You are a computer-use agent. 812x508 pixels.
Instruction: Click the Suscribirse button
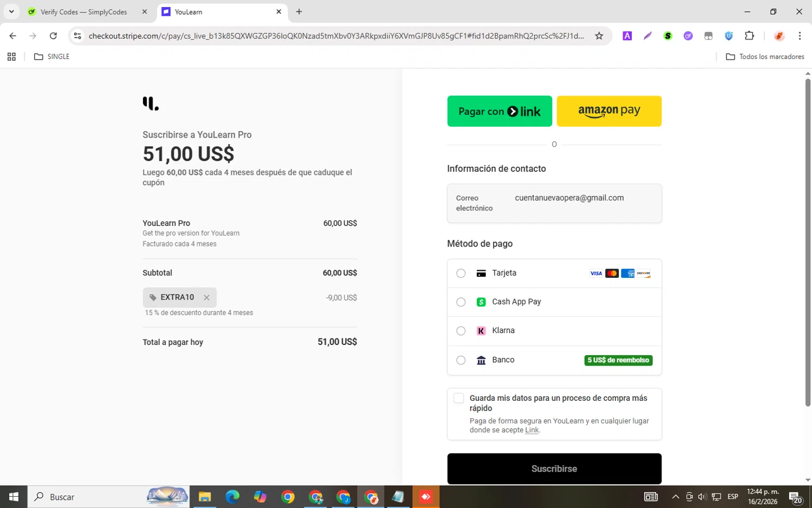554,468
